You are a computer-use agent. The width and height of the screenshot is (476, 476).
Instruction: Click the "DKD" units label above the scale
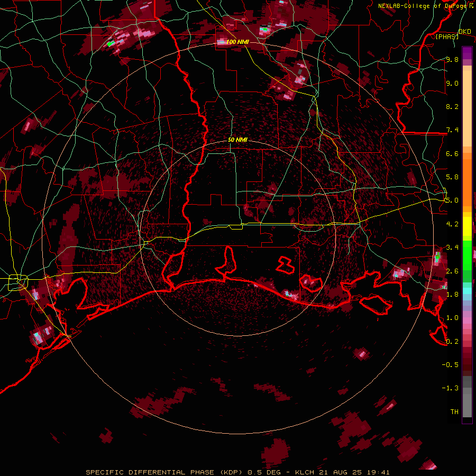[x=465, y=31]
